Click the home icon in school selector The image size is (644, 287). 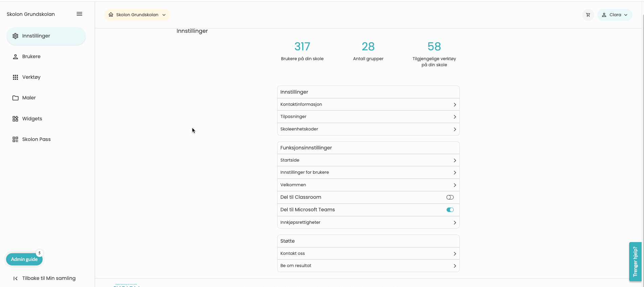(x=111, y=15)
